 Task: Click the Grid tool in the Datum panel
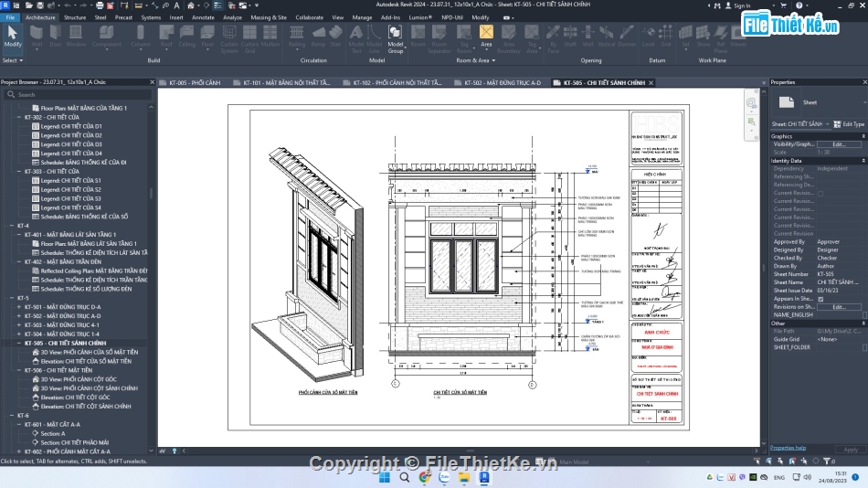pyautogui.click(x=666, y=37)
